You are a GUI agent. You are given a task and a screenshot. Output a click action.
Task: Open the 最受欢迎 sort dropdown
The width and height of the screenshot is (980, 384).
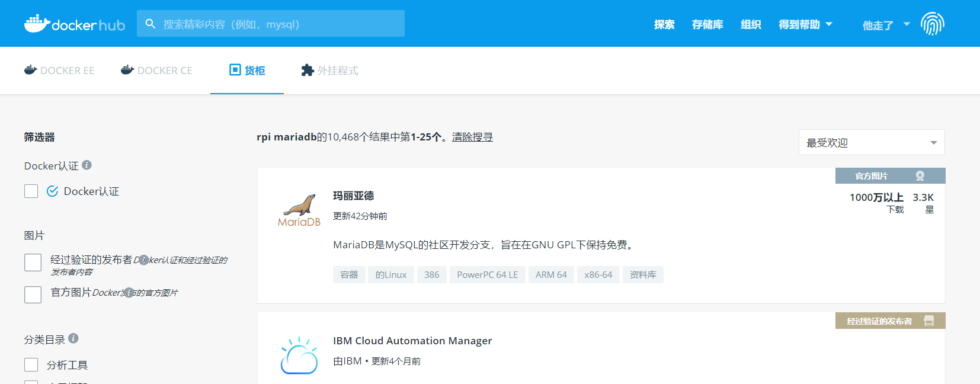[872, 142]
